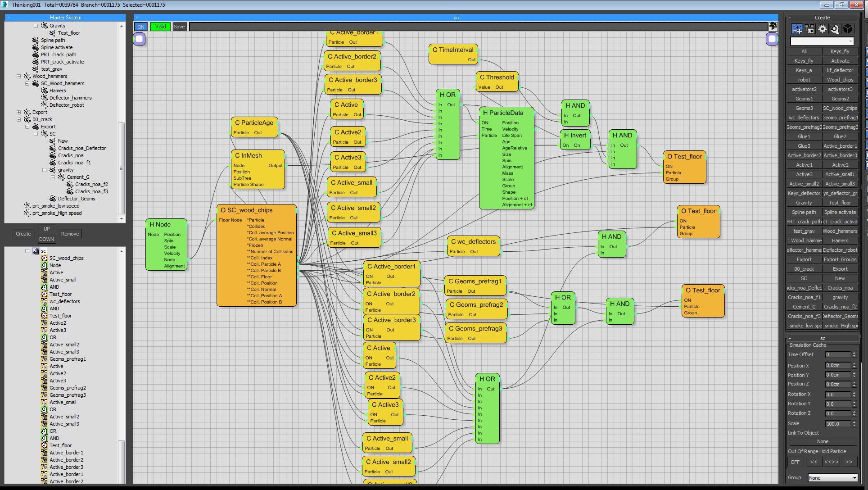Screen dimensions: 868x490
Task: Click the top-left purple connector square
Action: pyautogui.click(x=139, y=39)
